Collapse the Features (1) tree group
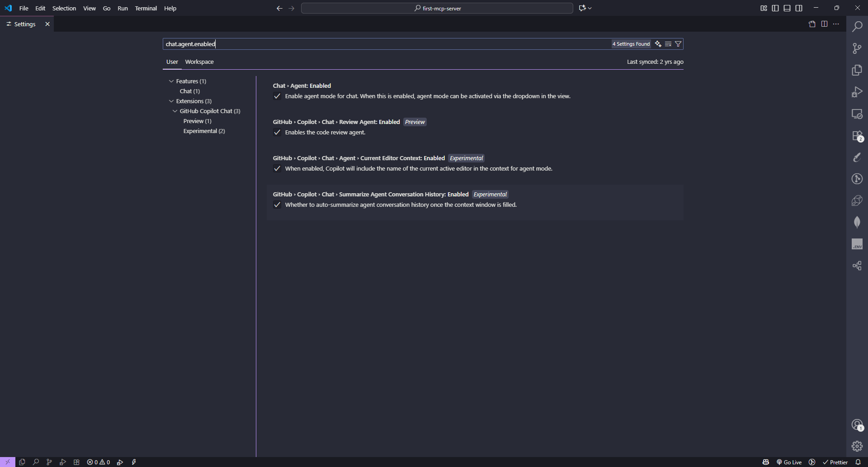The image size is (868, 467). pyautogui.click(x=171, y=81)
